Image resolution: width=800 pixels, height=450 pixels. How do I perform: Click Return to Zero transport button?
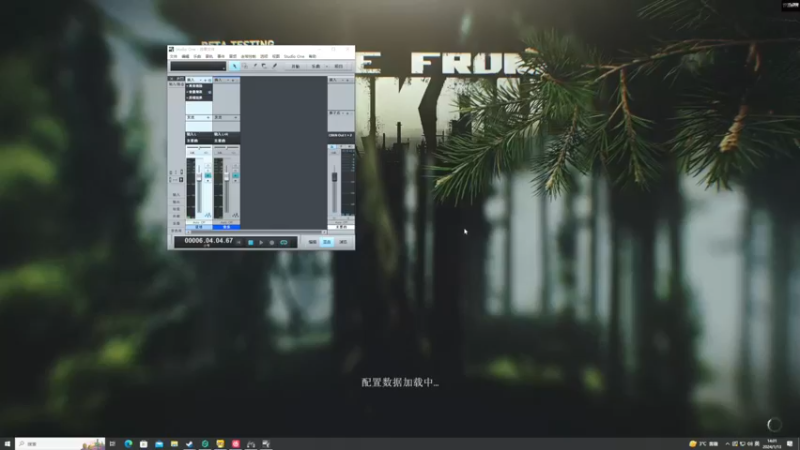coord(238,242)
